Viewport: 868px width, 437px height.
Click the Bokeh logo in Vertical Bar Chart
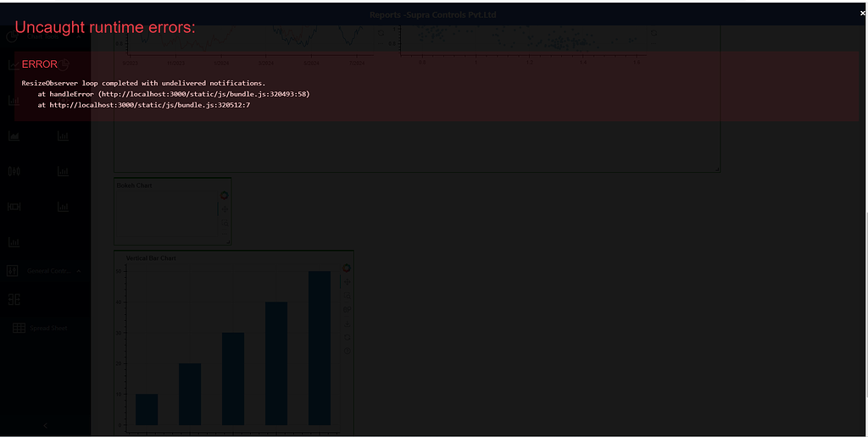[x=347, y=268]
